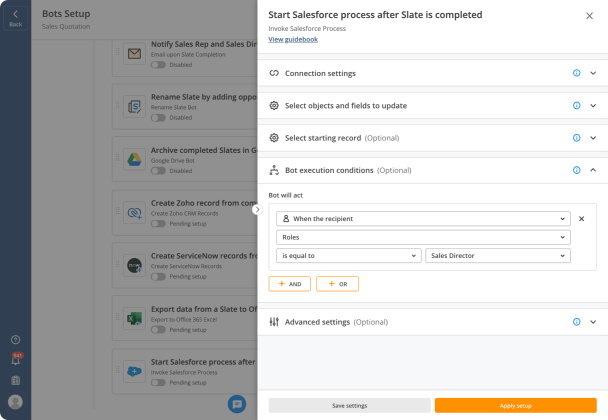
Task: Add an OR condition
Action: point(337,284)
